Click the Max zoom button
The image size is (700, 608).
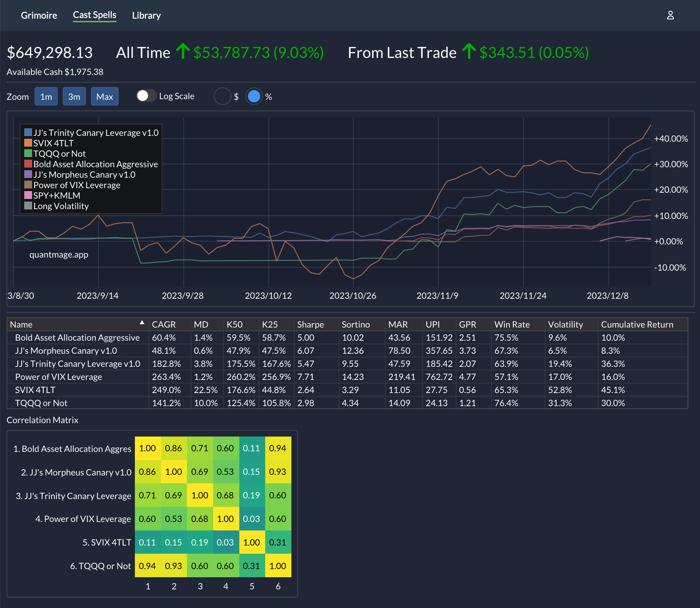(104, 97)
